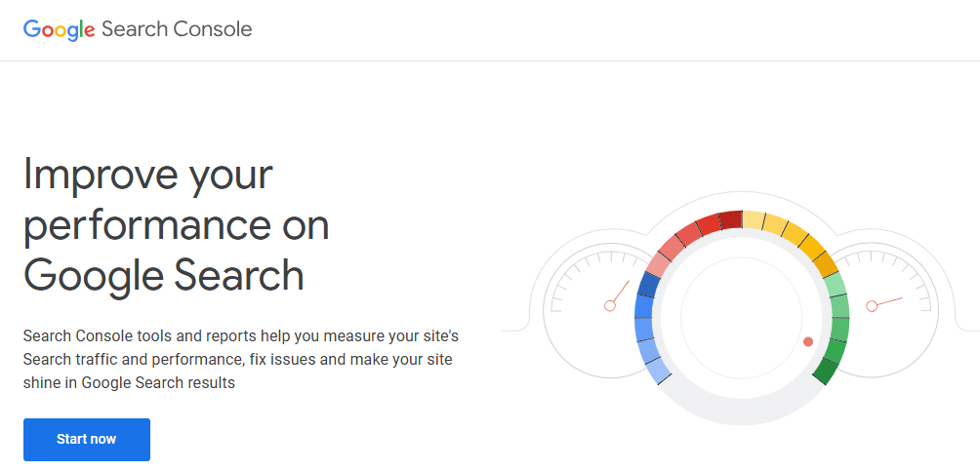This screenshot has height=471, width=980.
Task: Open the Search Console header title
Action: click(x=177, y=28)
